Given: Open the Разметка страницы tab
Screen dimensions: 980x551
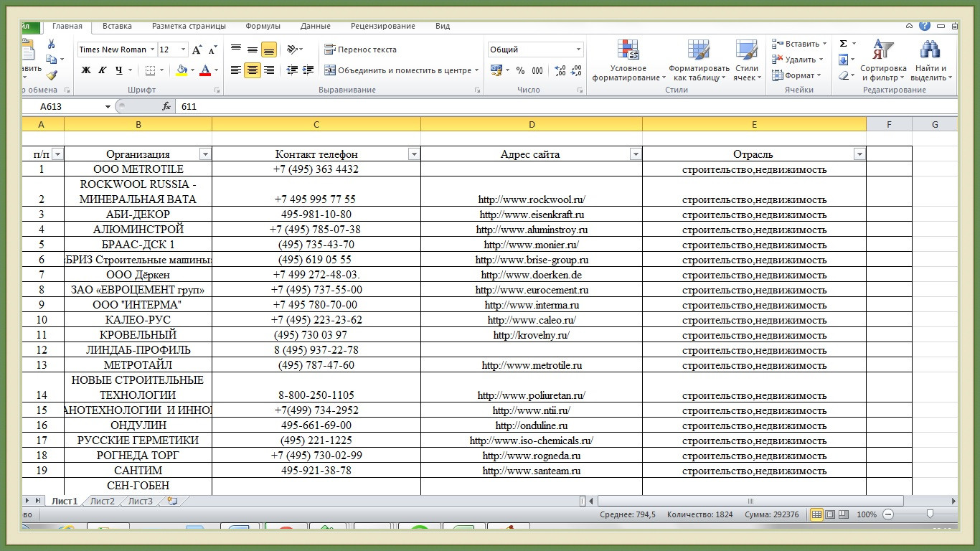Looking at the screenshot, I should click(x=189, y=27).
